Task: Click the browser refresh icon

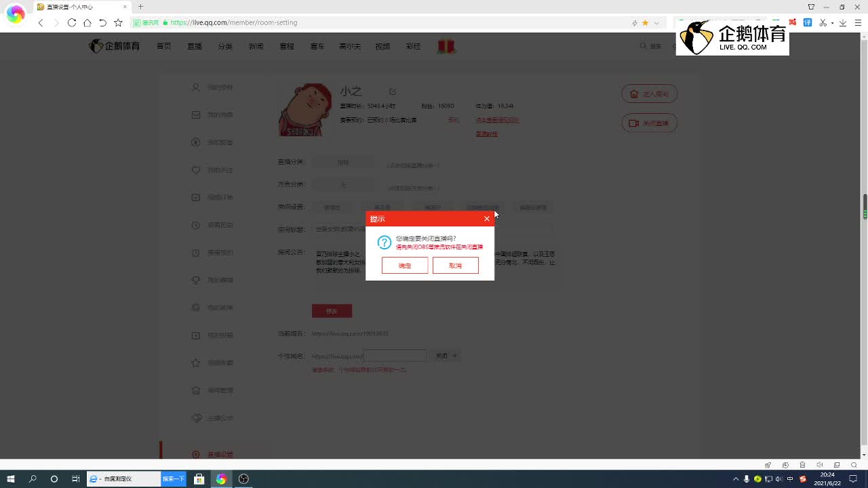Action: pyautogui.click(x=71, y=22)
